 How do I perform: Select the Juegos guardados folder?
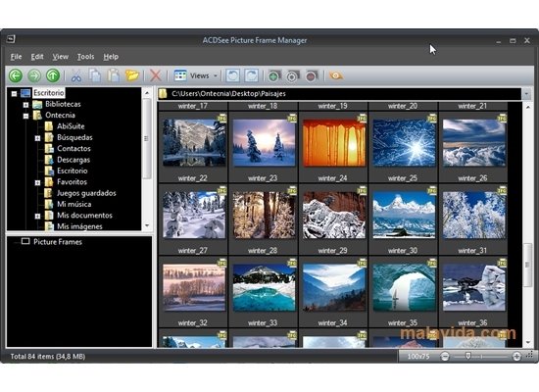(x=86, y=193)
